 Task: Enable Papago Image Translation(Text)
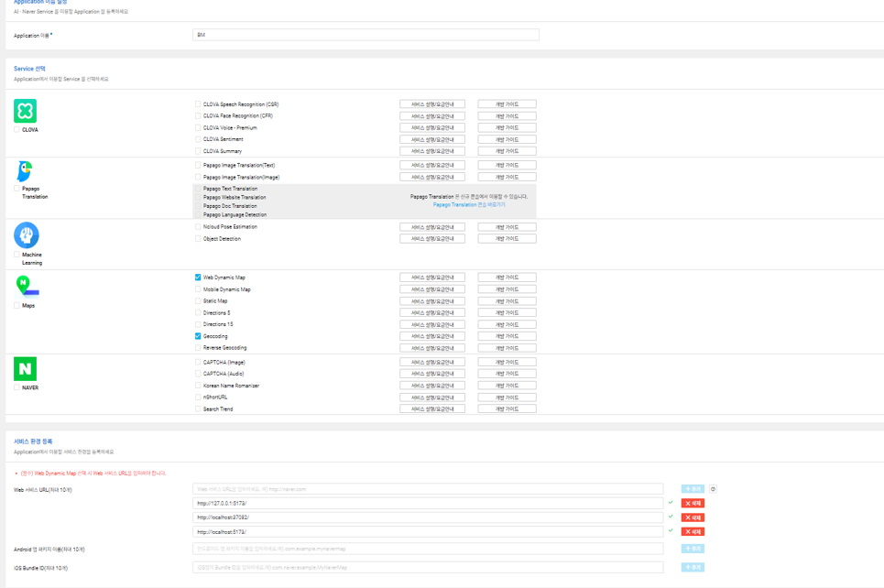pos(198,165)
